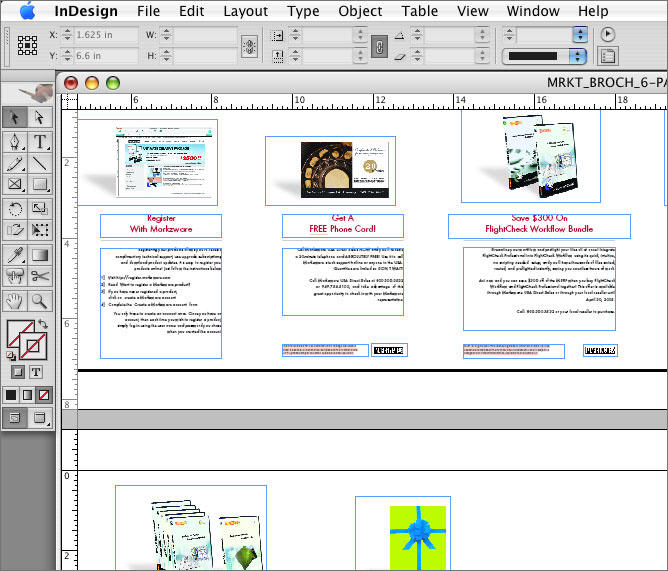This screenshot has width=668, height=571.
Task: Click the Stroke color box in the toolbox
Action: click(33, 346)
